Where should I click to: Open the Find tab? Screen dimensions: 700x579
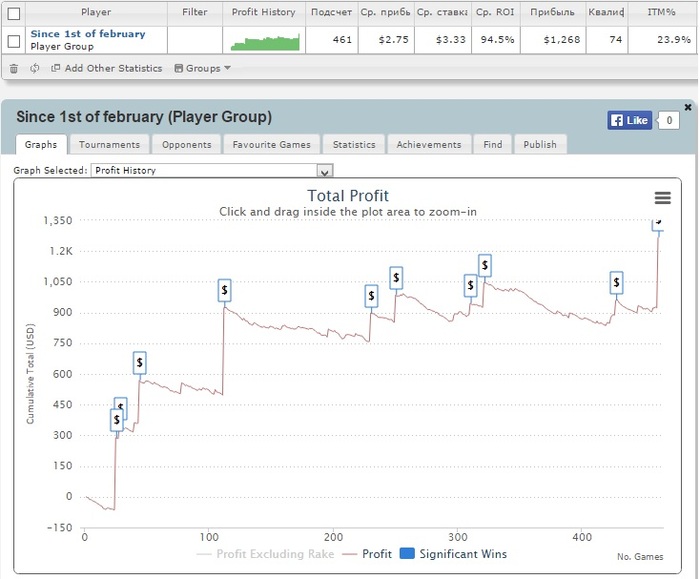coord(493,145)
